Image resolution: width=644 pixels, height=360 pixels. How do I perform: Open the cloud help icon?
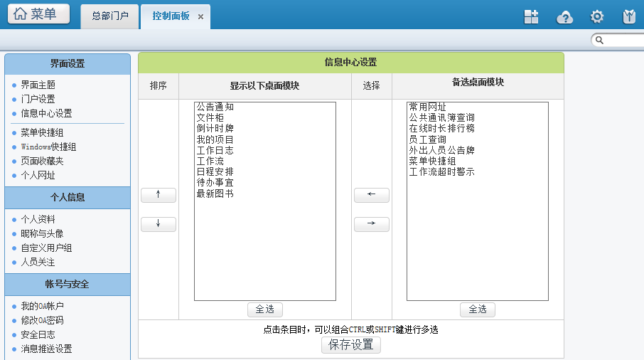pos(564,17)
